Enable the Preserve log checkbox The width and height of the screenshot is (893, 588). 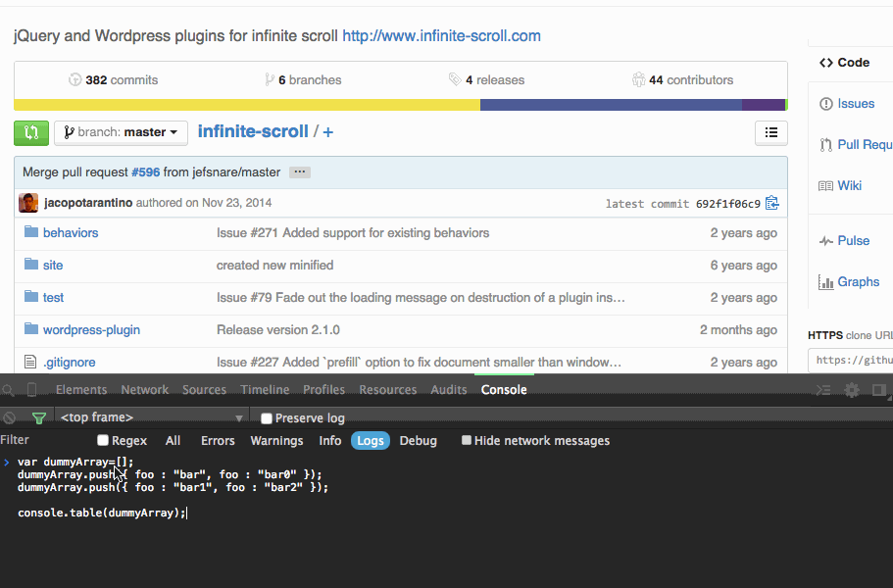tap(266, 418)
